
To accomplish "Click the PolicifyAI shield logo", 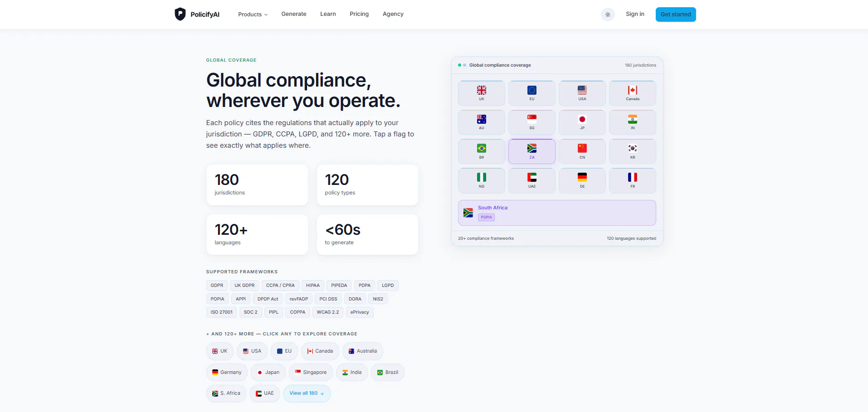I will (180, 14).
